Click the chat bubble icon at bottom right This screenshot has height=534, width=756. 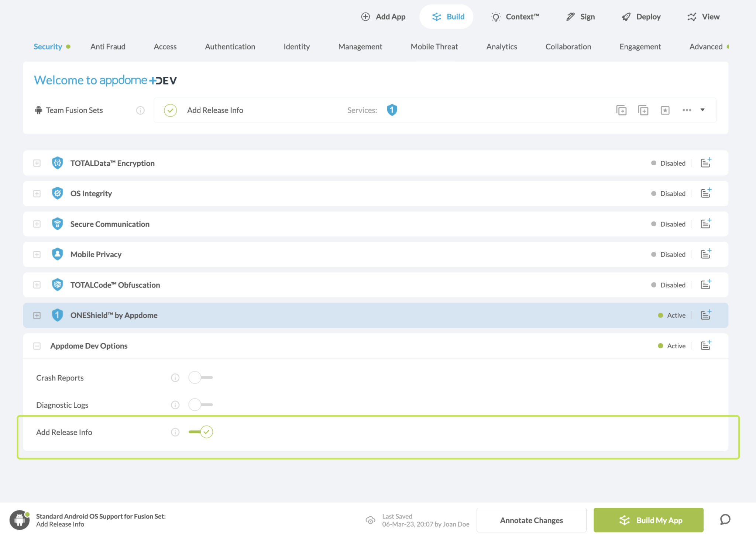725,520
